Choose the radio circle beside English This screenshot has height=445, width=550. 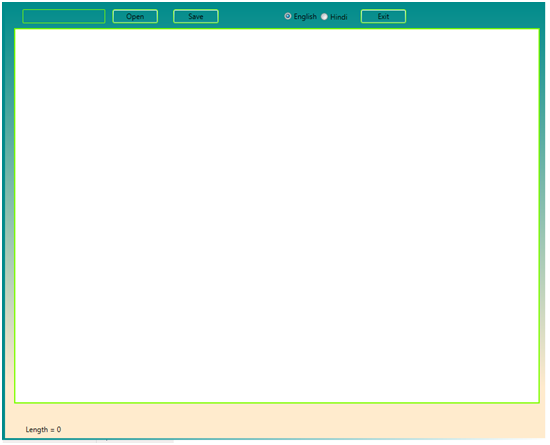[x=288, y=16]
